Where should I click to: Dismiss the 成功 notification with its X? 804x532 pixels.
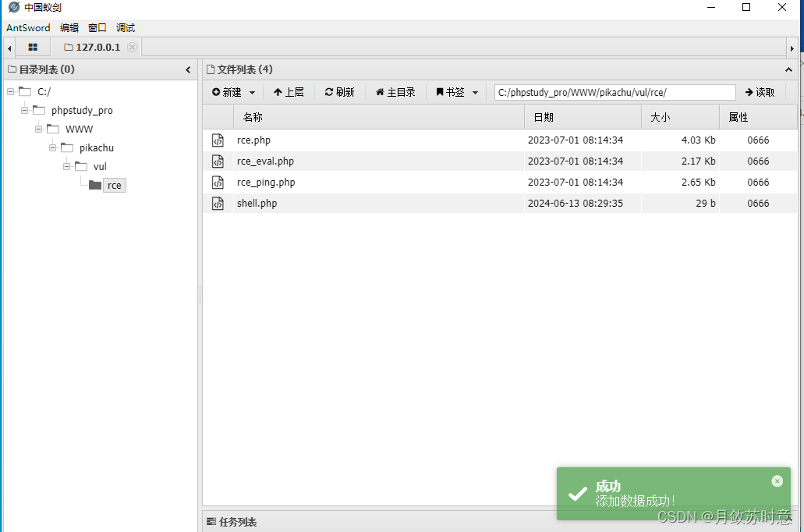[777, 481]
